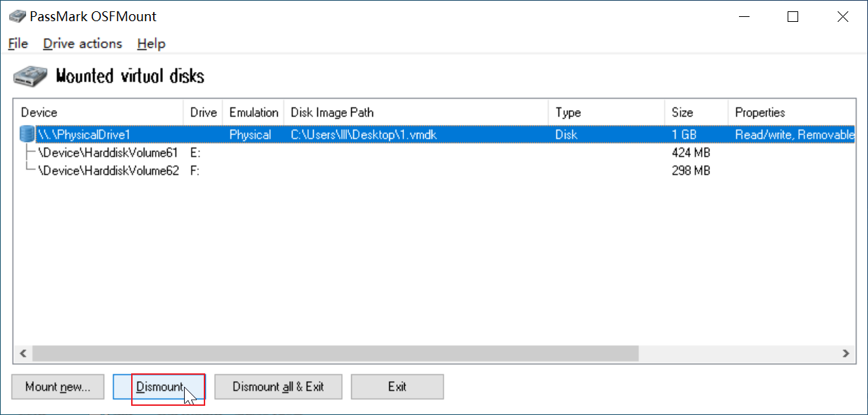Open the Help menu
This screenshot has height=415, width=868.
151,44
